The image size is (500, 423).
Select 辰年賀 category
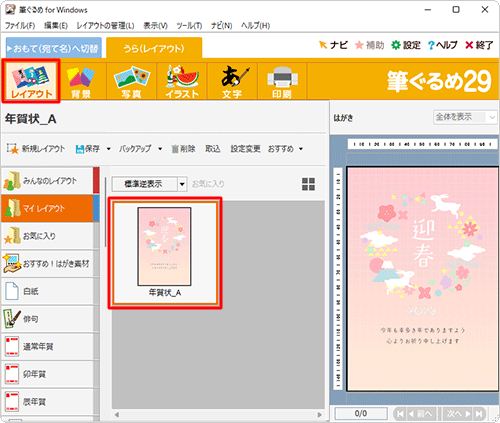pos(50,402)
